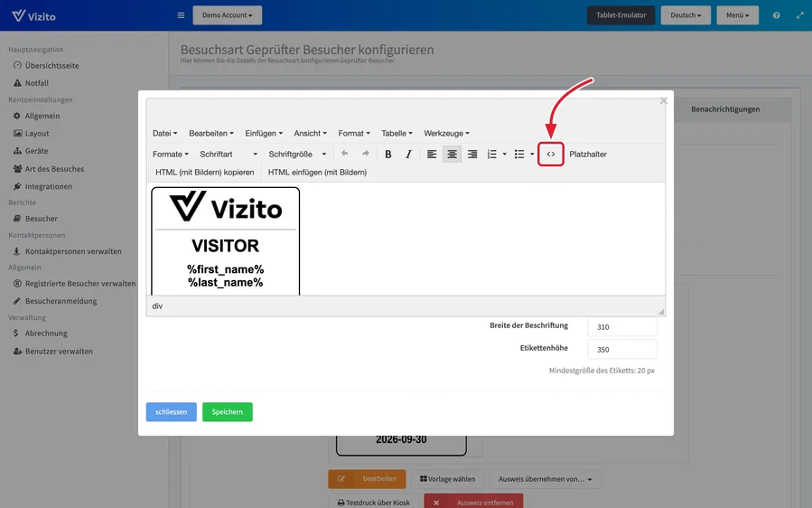Switch to Benachrichtigungen tab
Image resolution: width=812 pixels, height=508 pixels.
pyautogui.click(x=725, y=109)
